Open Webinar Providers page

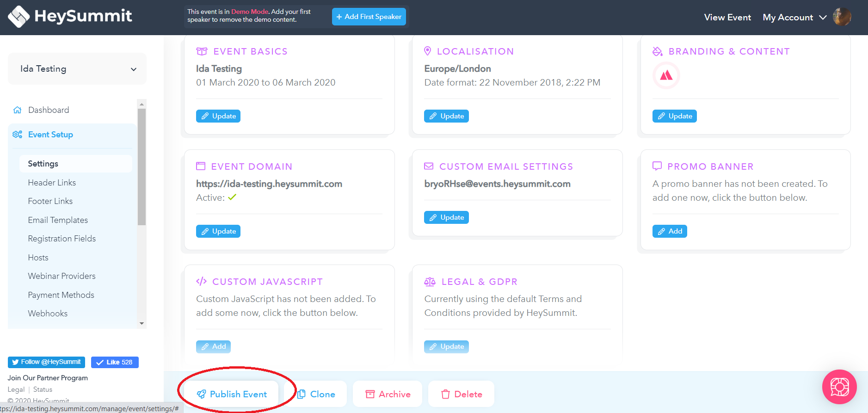pyautogui.click(x=62, y=276)
